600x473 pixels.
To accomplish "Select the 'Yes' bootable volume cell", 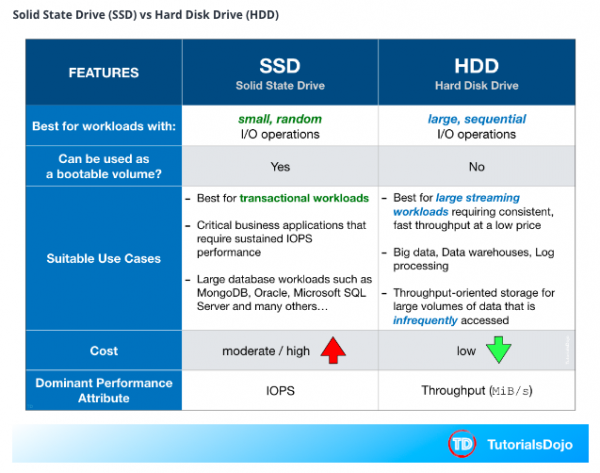I will (x=279, y=167).
